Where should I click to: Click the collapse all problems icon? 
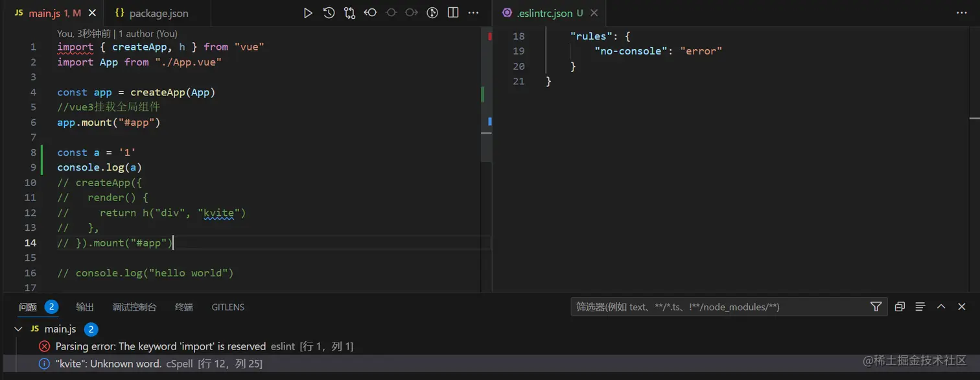pyautogui.click(x=900, y=307)
